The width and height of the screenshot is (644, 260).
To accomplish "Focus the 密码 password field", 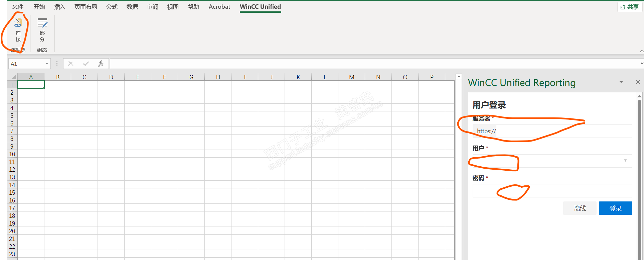I will [552, 191].
